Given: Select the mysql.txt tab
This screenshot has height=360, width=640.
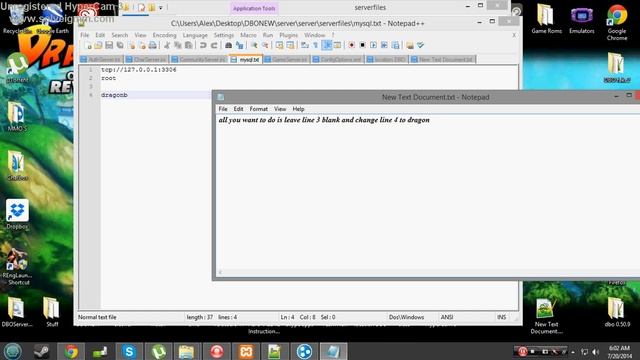Looking at the screenshot, I should tap(245, 60).
